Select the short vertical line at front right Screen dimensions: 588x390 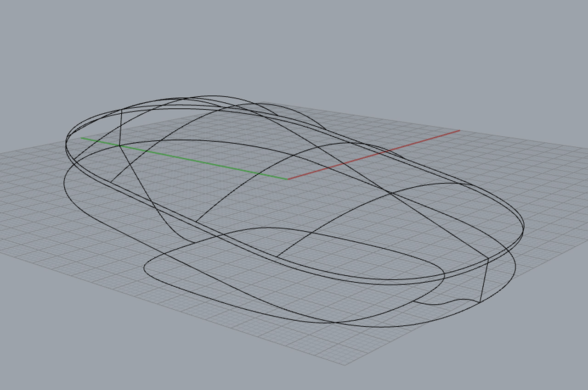[484, 280]
